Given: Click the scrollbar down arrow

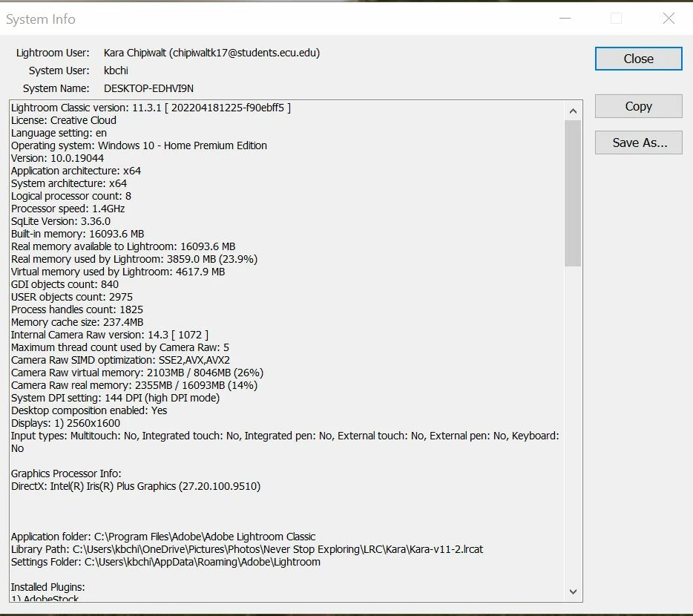Looking at the screenshot, I should pos(573,592).
